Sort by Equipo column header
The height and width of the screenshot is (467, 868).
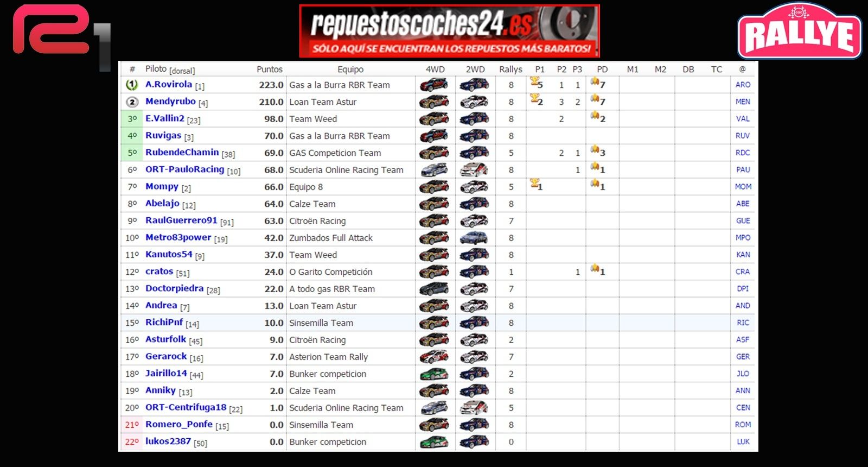(x=350, y=69)
